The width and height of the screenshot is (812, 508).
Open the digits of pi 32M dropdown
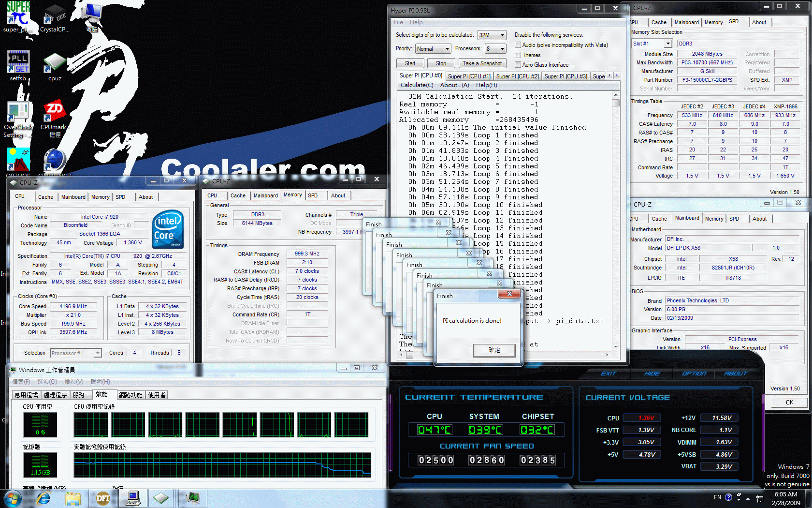coord(492,35)
